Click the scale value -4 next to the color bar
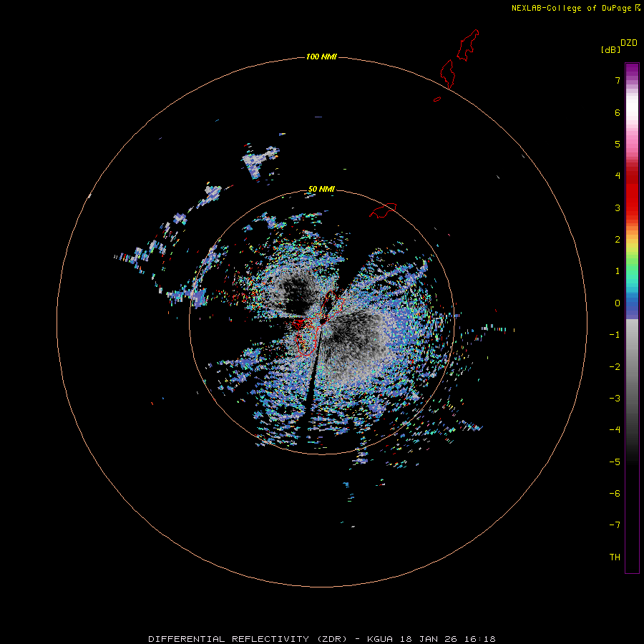Viewport: 644px width, 644px height. [615, 429]
